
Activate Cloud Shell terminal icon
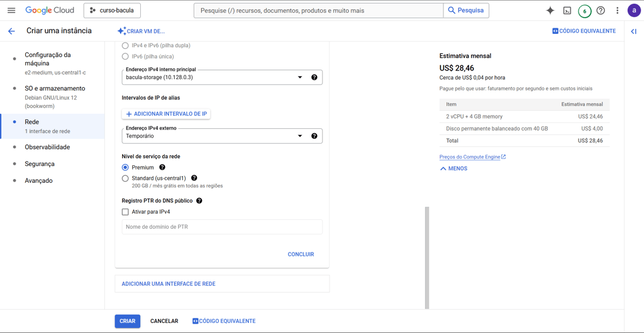tap(567, 11)
